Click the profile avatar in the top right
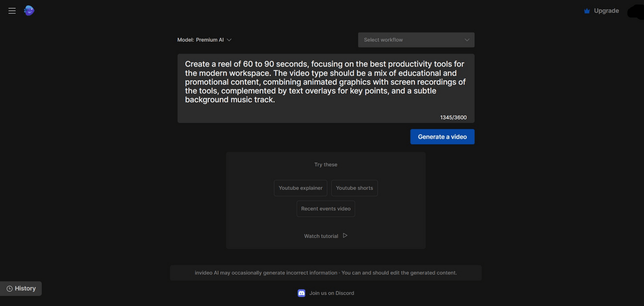Viewport: 644px width, 306px height. click(x=637, y=11)
